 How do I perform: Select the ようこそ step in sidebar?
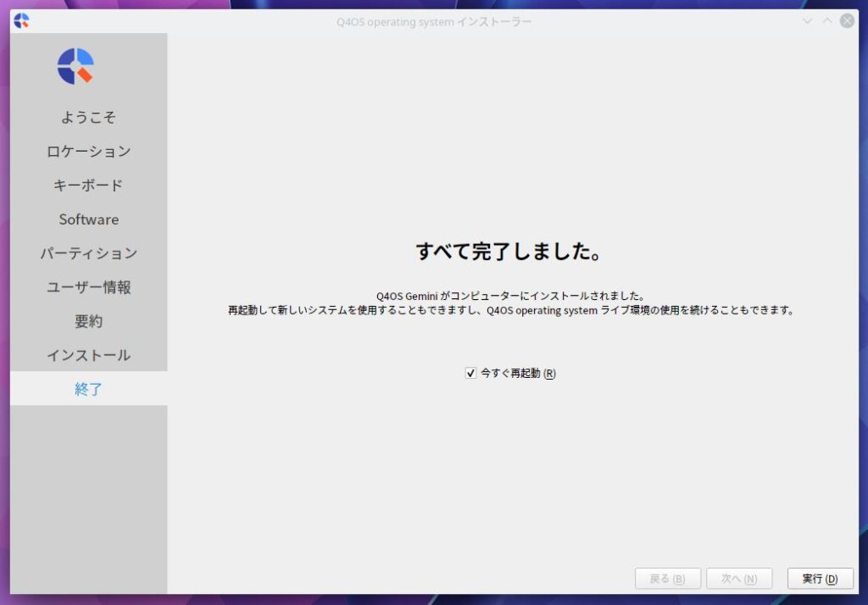coord(88,117)
